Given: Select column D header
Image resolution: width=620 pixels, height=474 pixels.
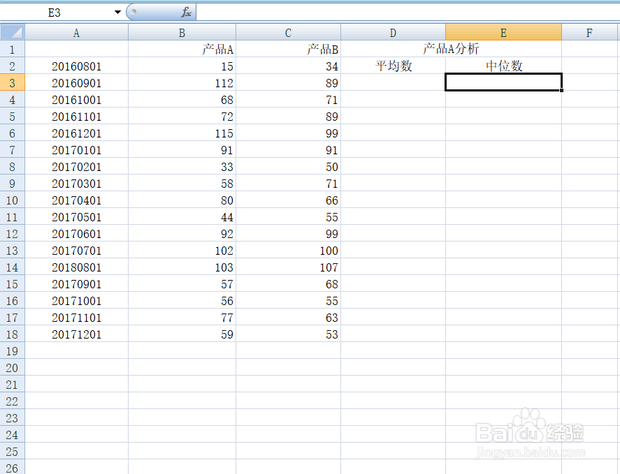Looking at the screenshot, I should [393, 33].
